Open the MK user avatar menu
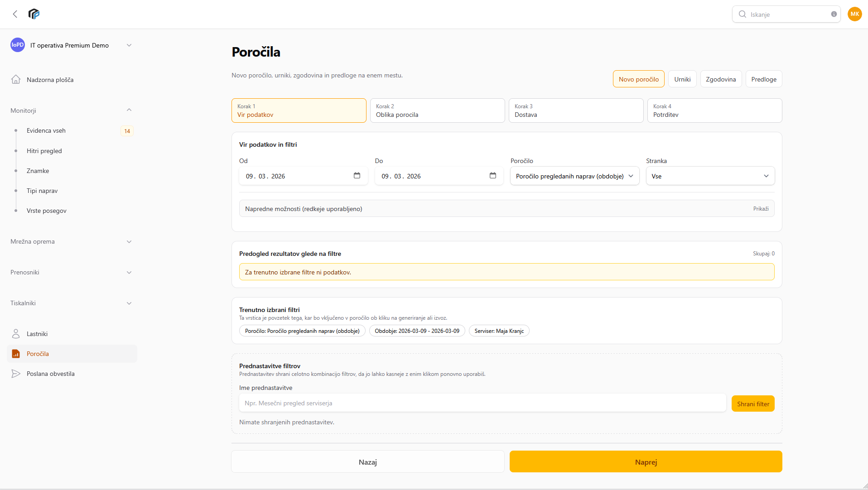 pyautogui.click(x=854, y=14)
